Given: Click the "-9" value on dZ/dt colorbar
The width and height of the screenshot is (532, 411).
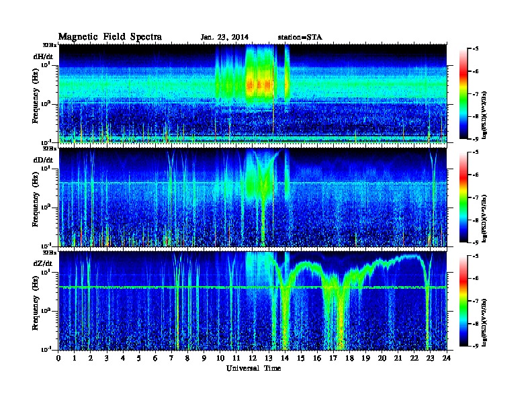Looking at the screenshot, I should (x=476, y=346).
